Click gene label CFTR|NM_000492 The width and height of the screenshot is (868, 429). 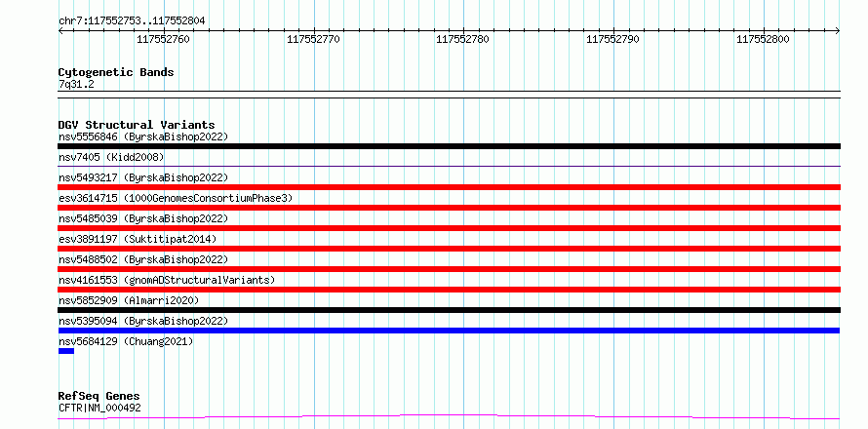coord(99,408)
